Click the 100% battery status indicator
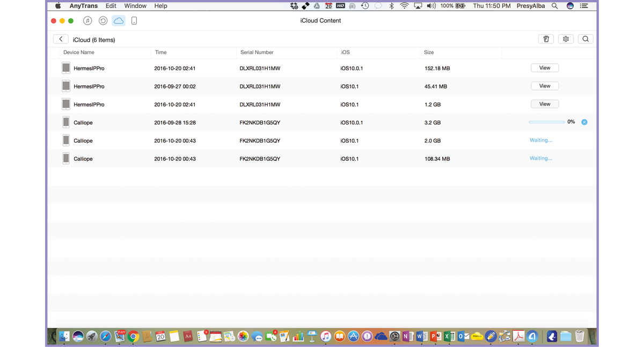Viewport: 644px width, 347px height. click(x=452, y=6)
